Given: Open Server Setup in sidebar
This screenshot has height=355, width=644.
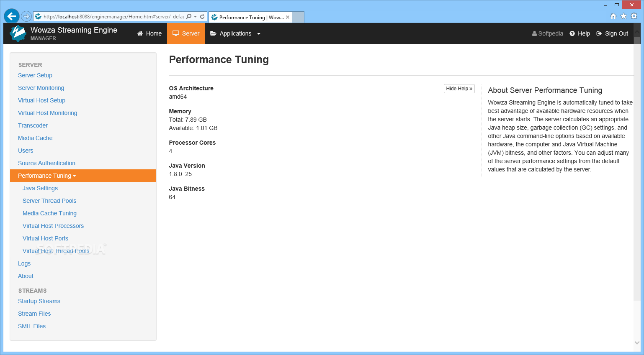Looking at the screenshot, I should pyautogui.click(x=35, y=75).
